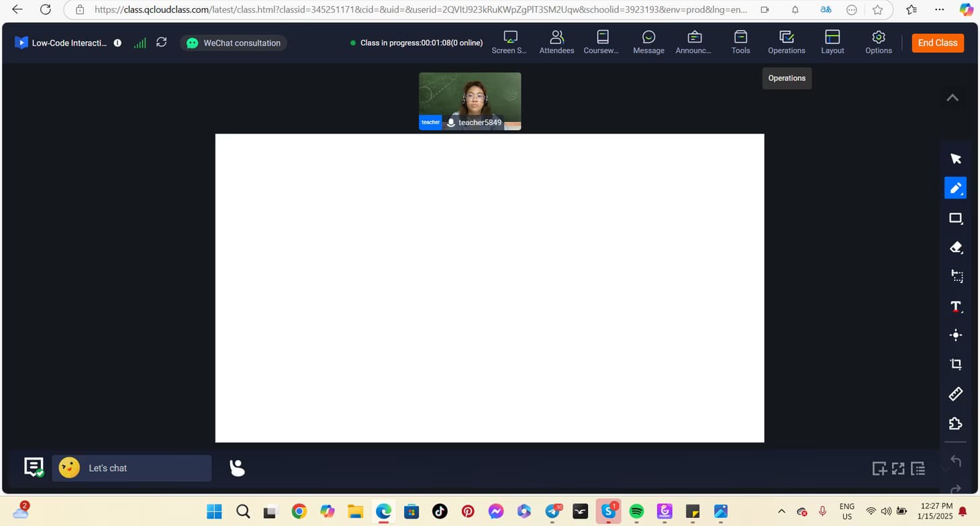The height and width of the screenshot is (526, 980).
Task: Choose the text tool
Action: point(956,307)
